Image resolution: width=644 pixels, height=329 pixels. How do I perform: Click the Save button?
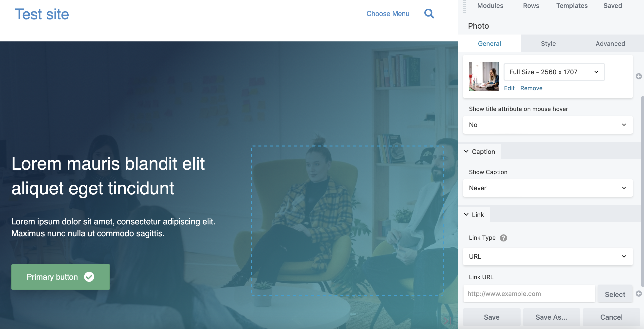click(x=491, y=317)
